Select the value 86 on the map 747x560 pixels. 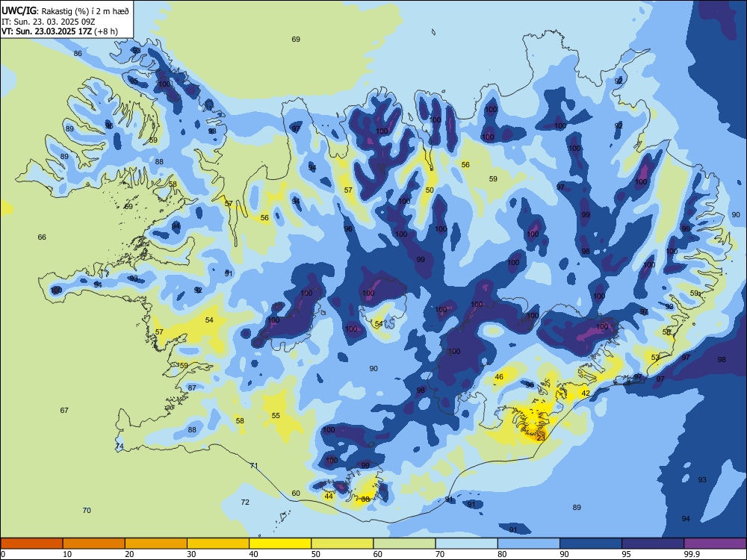click(78, 53)
